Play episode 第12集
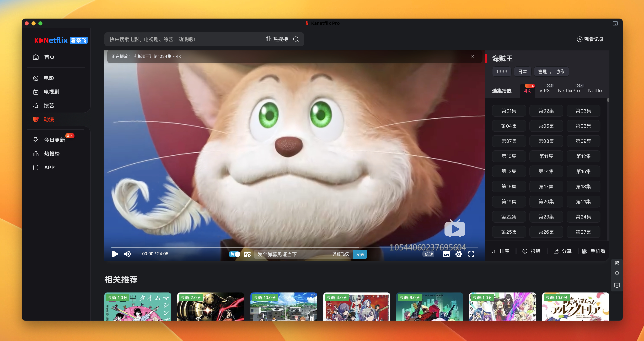Screen dimensions: 644x341 click(583, 156)
